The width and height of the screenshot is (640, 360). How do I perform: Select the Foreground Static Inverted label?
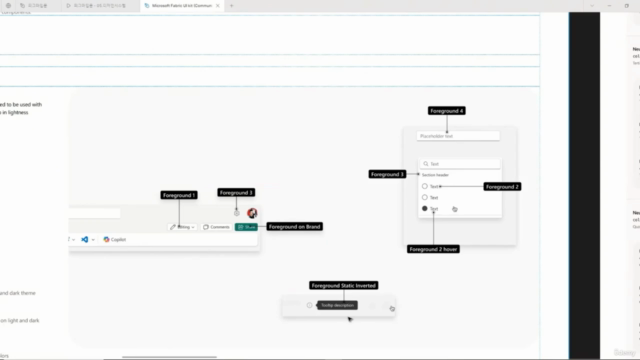(x=344, y=285)
